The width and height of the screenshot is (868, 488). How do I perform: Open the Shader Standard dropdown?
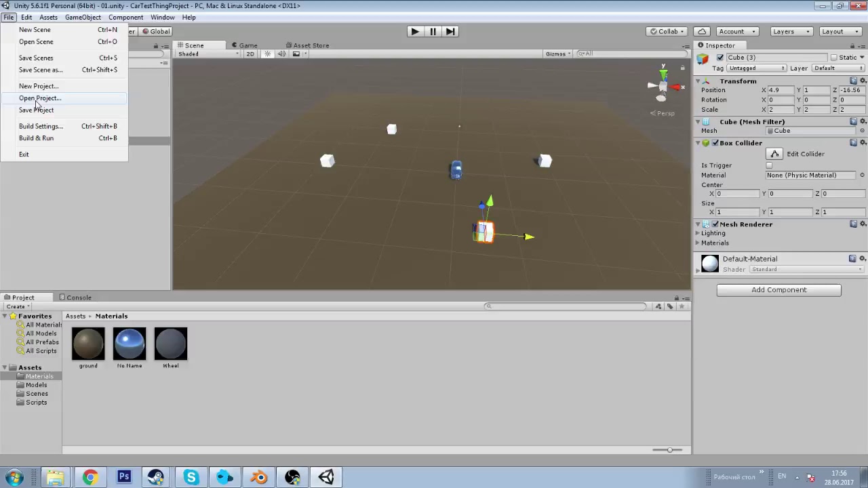[x=807, y=270]
